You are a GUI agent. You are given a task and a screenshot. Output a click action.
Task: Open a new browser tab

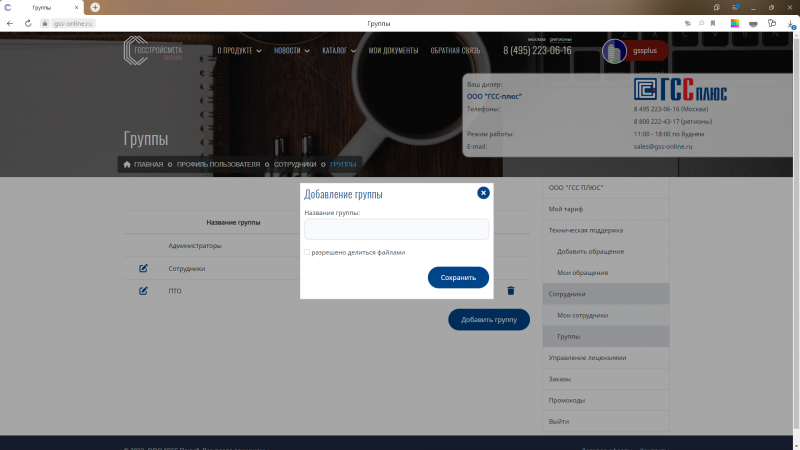click(95, 7)
